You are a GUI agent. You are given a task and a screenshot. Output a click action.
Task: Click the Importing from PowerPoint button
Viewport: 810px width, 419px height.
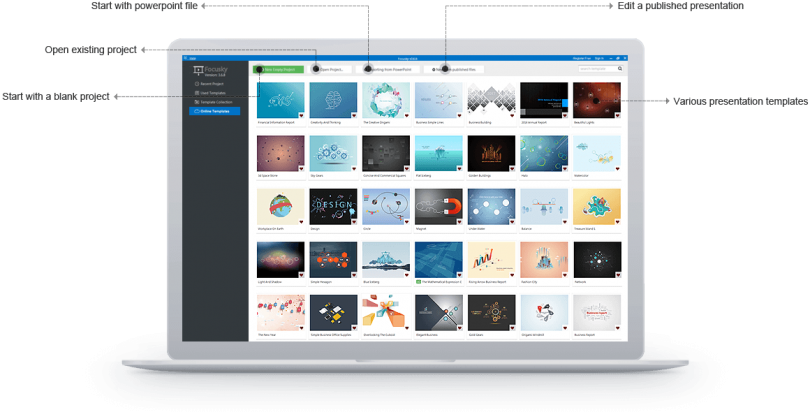387,69
